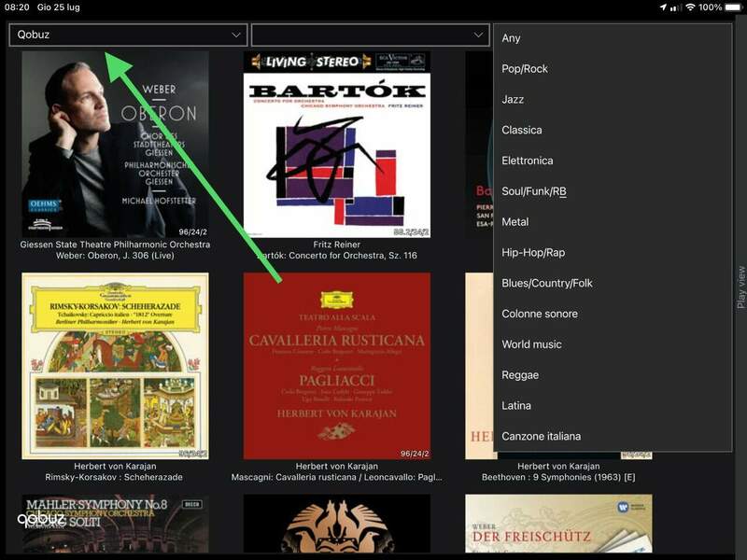The image size is (747, 560).
Task: Click Giessen State Theatre Philharmonic Orchestra text
Action: pyautogui.click(x=115, y=245)
